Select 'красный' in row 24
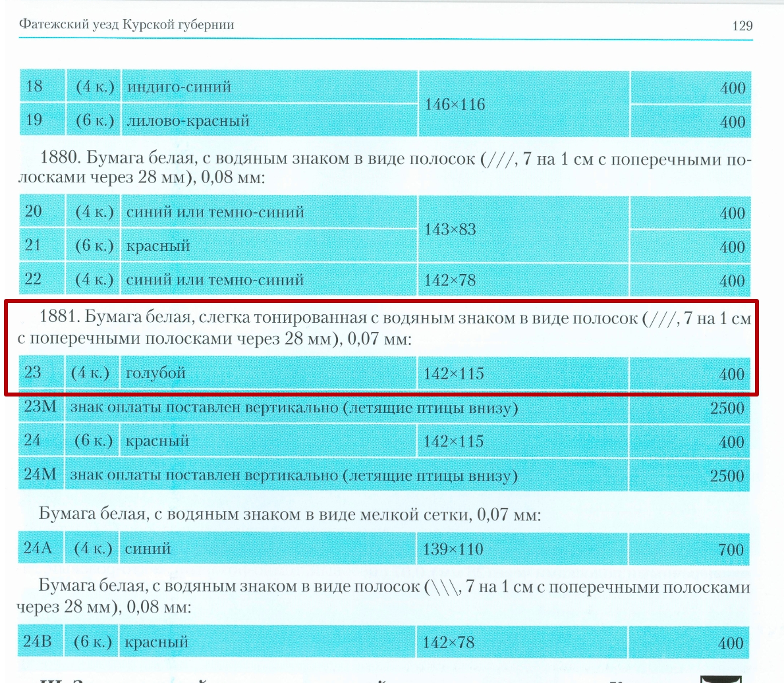 [157, 441]
